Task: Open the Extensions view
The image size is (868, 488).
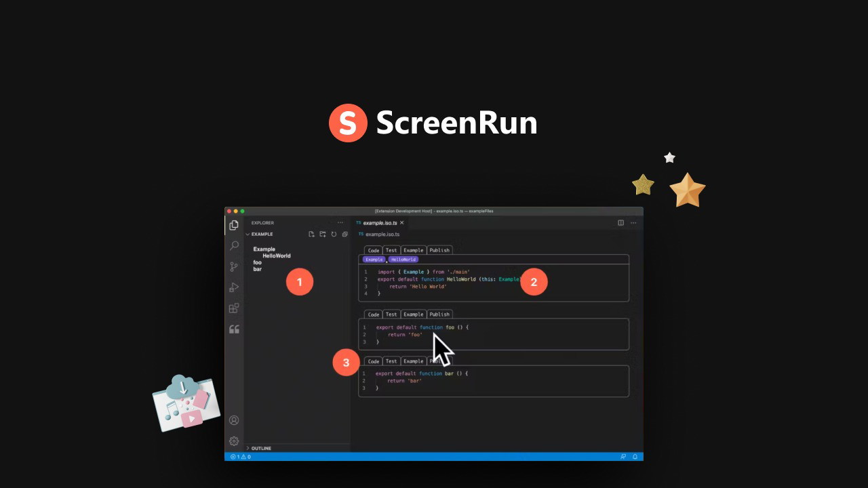Action: 234,308
